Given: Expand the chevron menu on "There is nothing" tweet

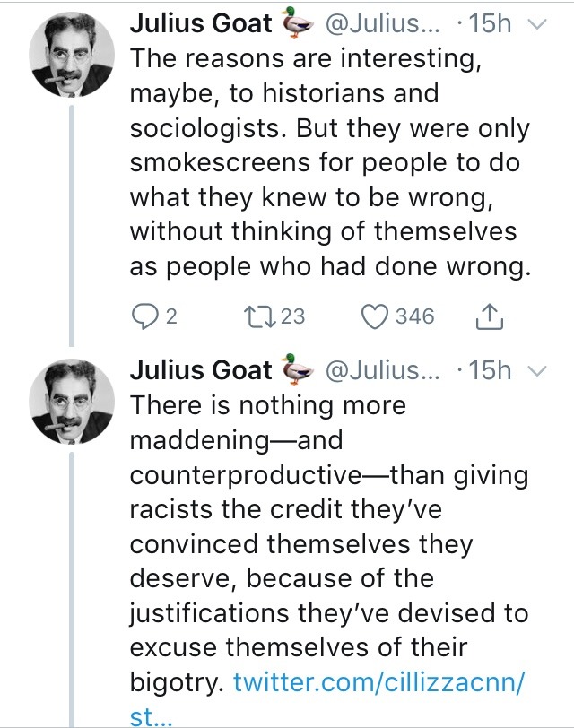Looking at the screenshot, I should coord(538,370).
